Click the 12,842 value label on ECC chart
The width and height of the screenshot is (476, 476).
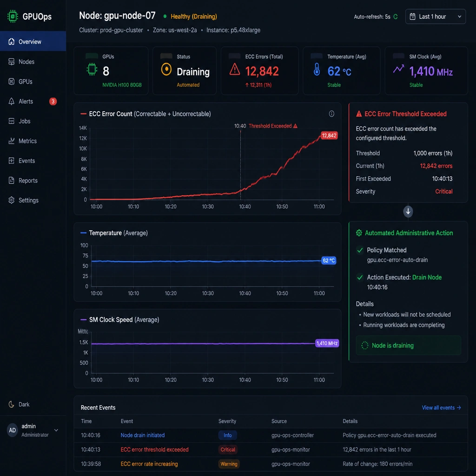329,135
